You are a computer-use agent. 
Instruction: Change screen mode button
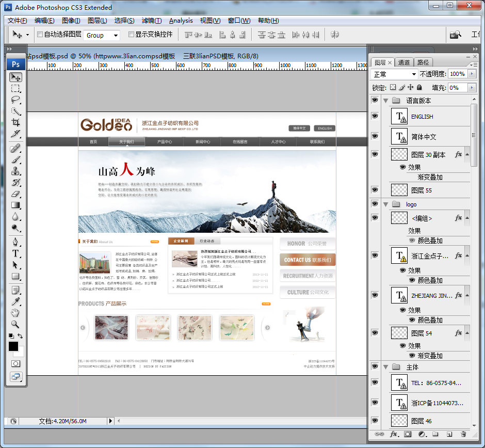[16, 377]
